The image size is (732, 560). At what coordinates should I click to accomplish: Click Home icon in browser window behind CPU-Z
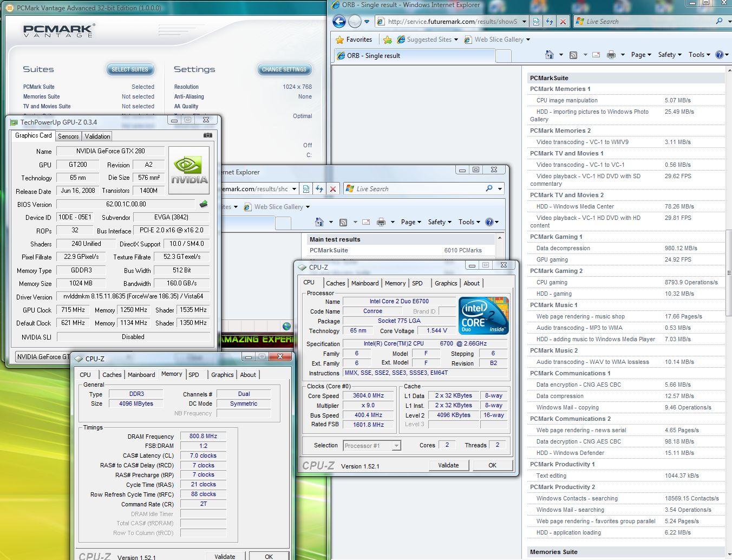click(x=319, y=222)
